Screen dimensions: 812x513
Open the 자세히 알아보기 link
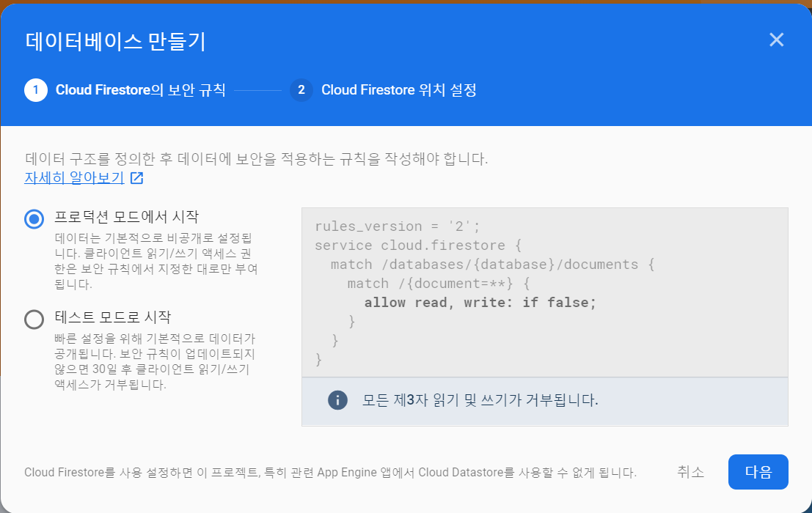click(75, 178)
